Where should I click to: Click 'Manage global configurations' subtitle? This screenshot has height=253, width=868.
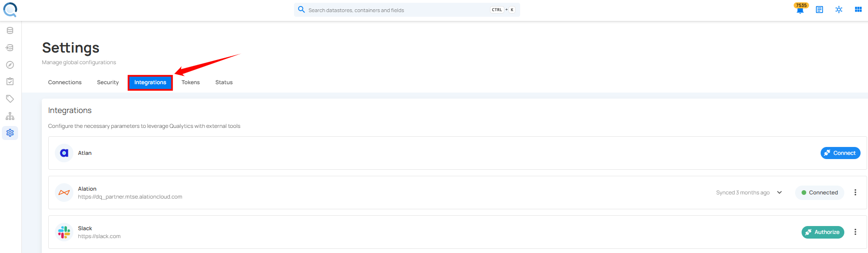pyautogui.click(x=79, y=62)
